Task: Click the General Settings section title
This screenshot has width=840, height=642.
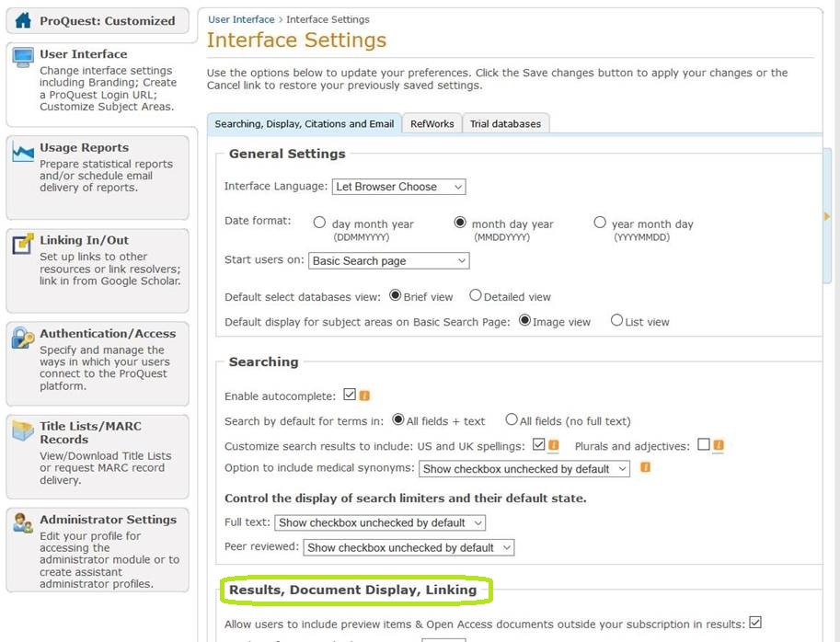Action: pos(287,154)
